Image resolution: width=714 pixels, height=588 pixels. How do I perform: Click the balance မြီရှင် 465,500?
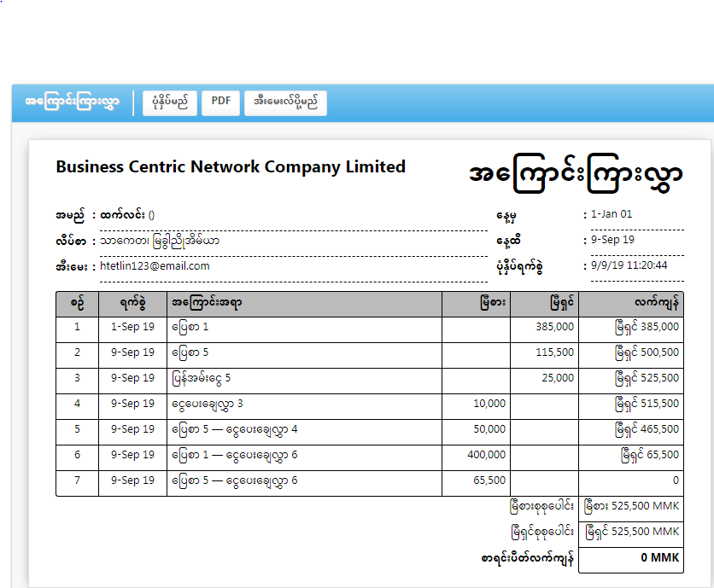tap(647, 429)
